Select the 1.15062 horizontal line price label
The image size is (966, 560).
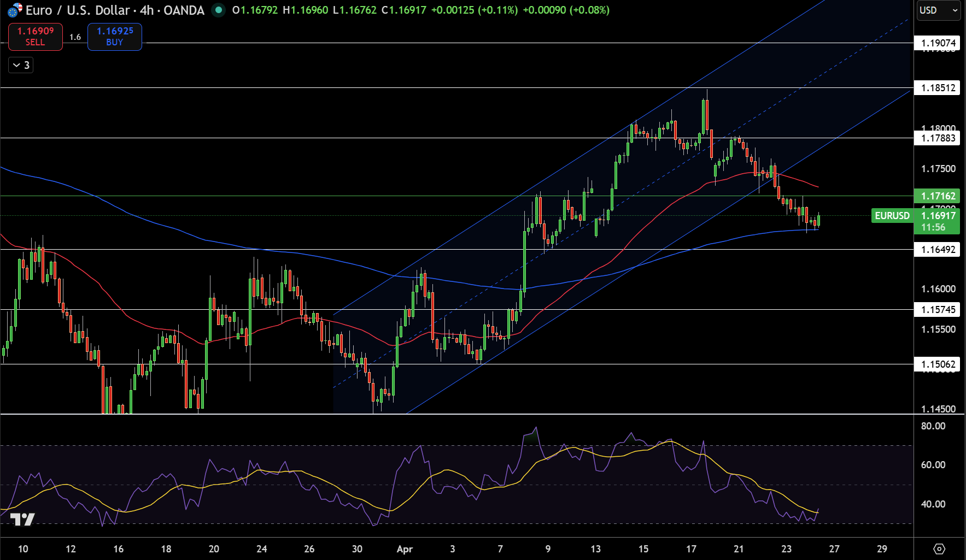click(938, 364)
